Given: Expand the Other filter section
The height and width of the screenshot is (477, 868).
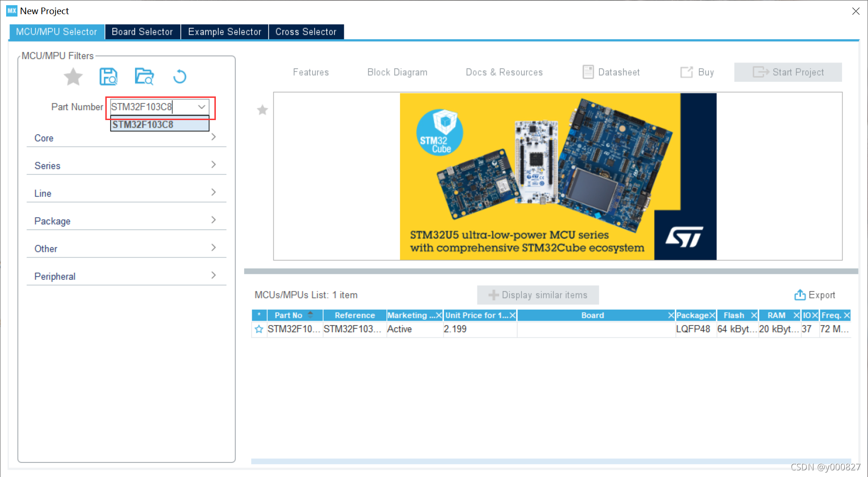Looking at the screenshot, I should click(x=127, y=248).
